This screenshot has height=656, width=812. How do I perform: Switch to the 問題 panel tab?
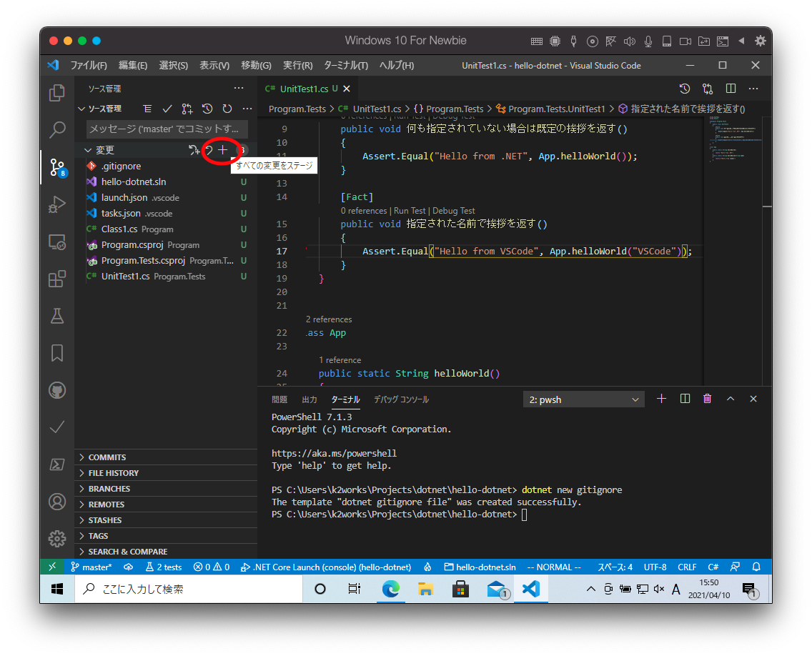[x=279, y=399]
